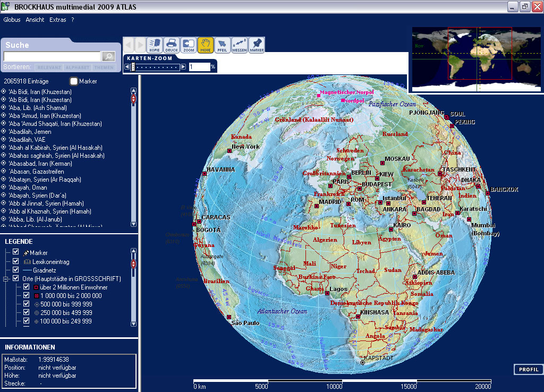The image size is (544, 392).
Task: Open the Ansicht menu
Action: (35, 20)
